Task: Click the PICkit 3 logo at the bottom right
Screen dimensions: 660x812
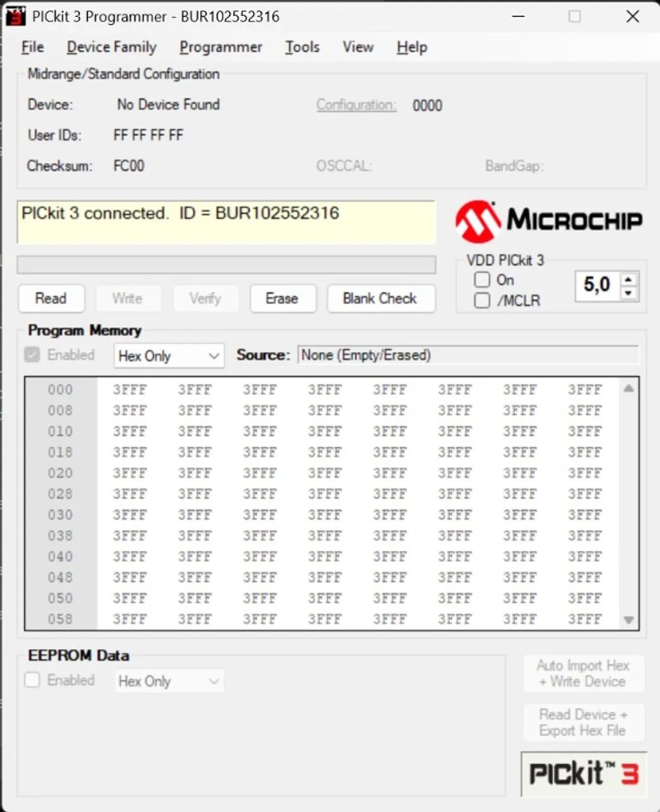Action: (x=584, y=773)
